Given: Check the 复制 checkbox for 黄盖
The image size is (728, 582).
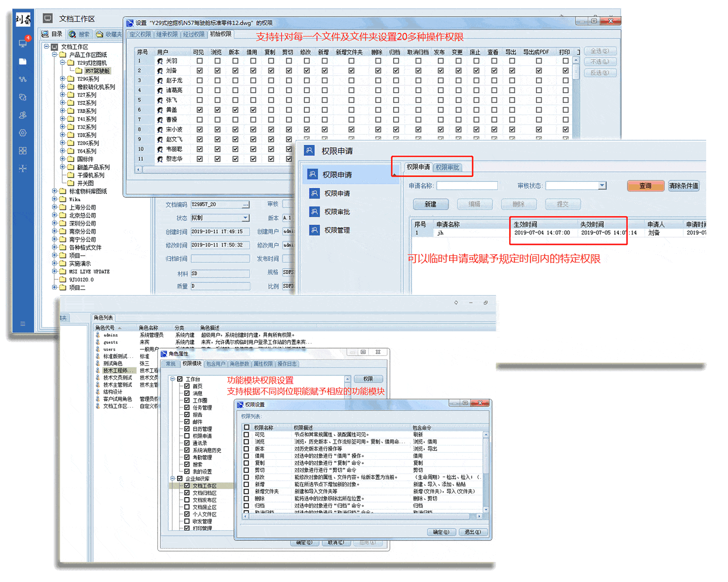Looking at the screenshot, I should pos(271,110).
